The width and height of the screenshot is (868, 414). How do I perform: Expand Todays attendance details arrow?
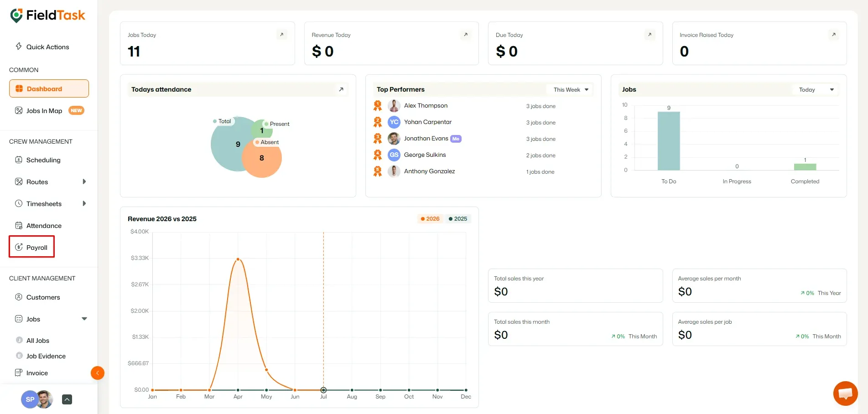[341, 89]
